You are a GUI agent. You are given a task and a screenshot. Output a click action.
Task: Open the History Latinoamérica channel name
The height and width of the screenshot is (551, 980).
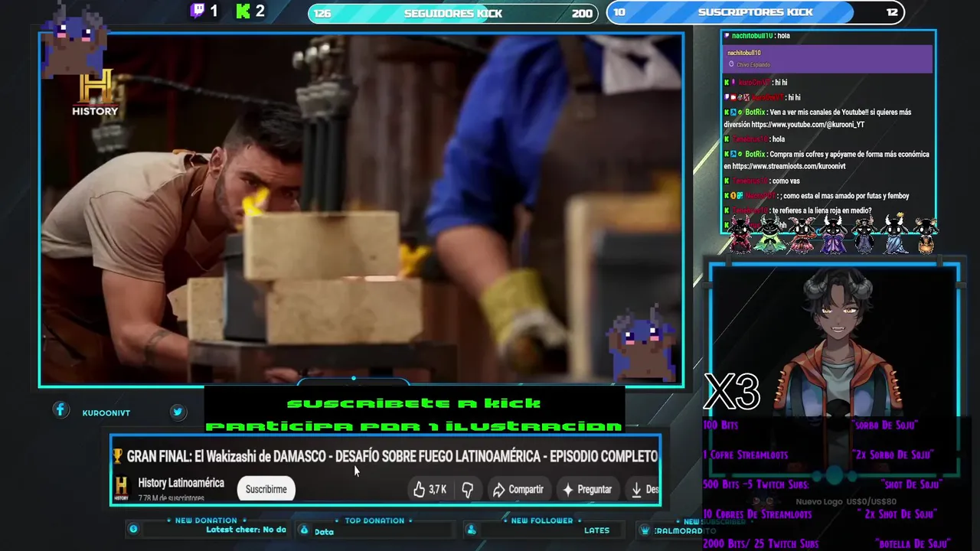(x=181, y=483)
